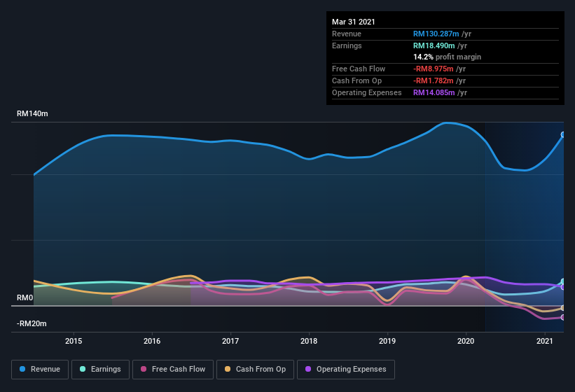The image size is (575, 392).
Task: Click the Free Cash Flow endpoint marker
Action: click(563, 317)
